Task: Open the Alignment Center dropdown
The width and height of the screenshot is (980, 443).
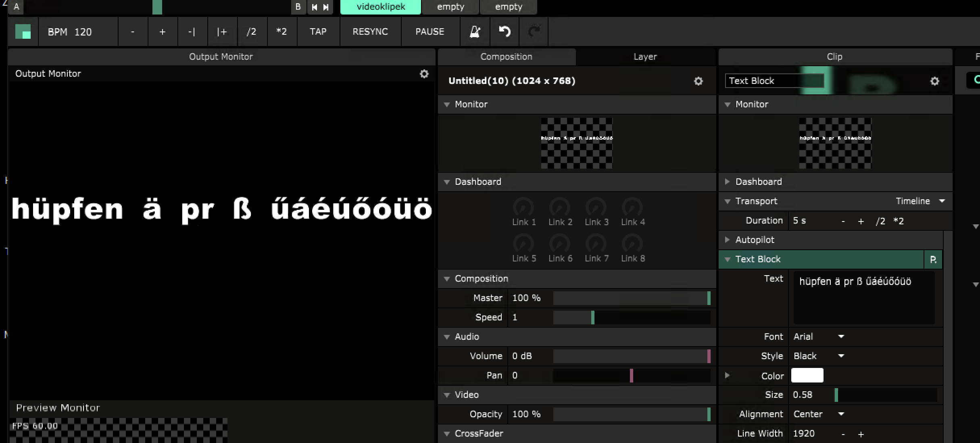Action: click(819, 414)
